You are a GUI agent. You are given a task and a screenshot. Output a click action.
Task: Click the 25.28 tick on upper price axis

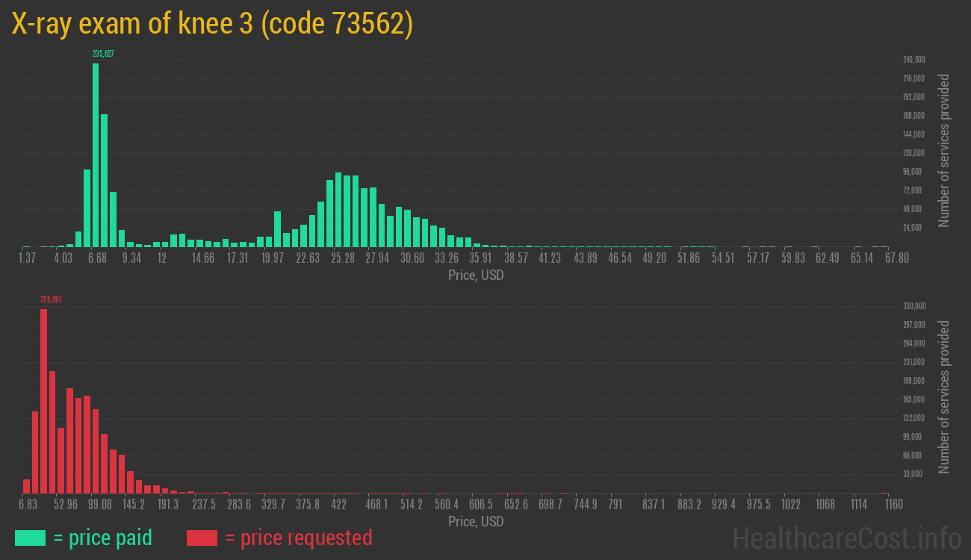pos(343,258)
